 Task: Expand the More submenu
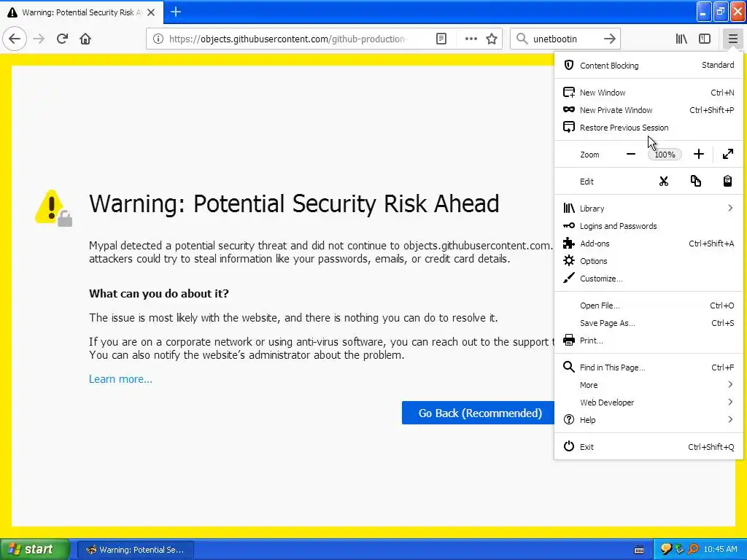click(x=649, y=385)
